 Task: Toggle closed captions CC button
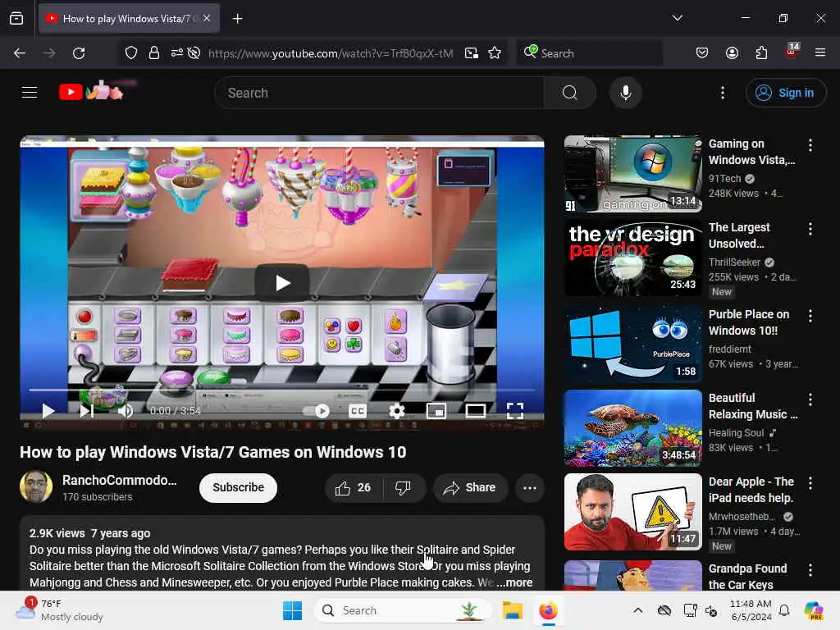tap(358, 411)
